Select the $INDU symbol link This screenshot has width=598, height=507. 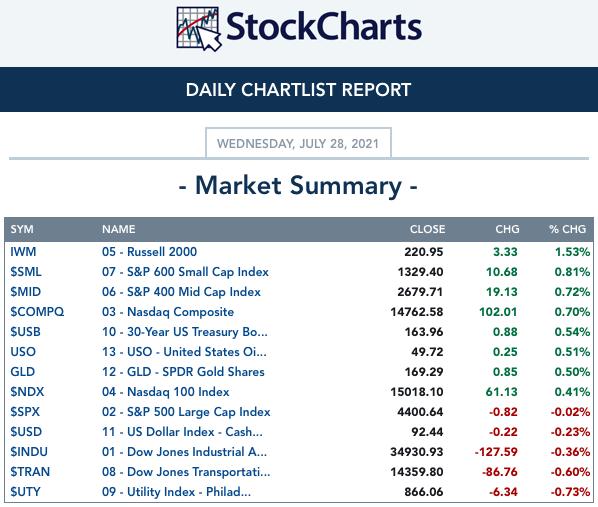coord(29,452)
